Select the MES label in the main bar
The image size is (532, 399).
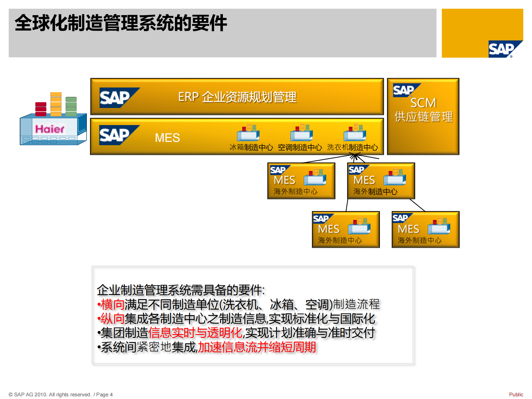(167, 138)
